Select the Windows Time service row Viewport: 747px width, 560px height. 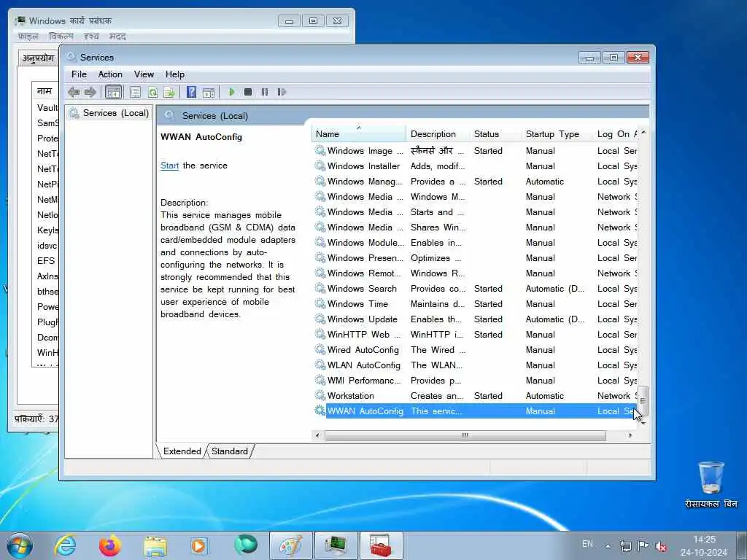(476, 304)
